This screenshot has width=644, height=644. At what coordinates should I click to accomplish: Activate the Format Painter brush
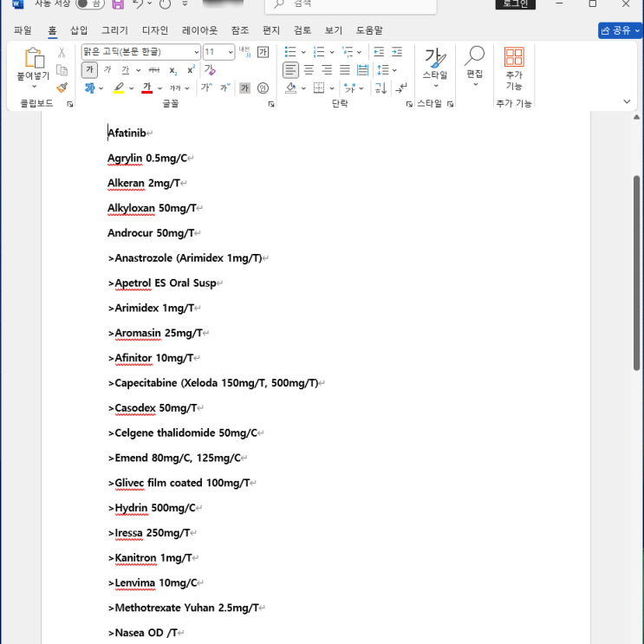(x=62, y=88)
